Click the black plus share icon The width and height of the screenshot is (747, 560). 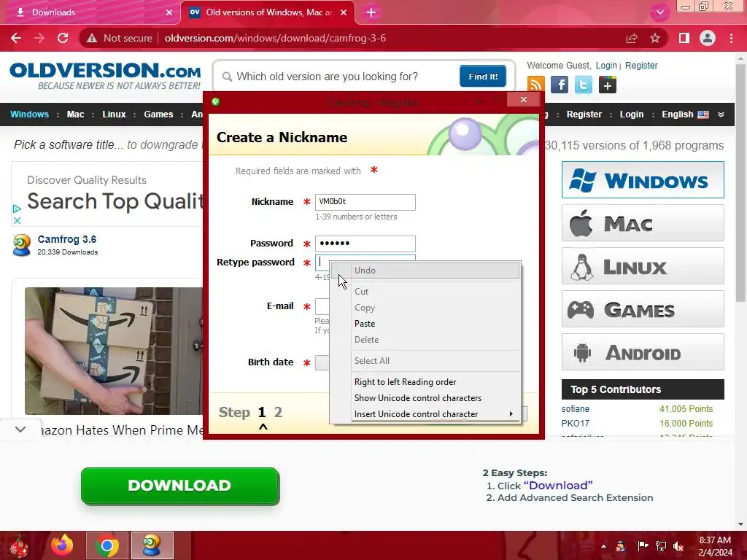[608, 85]
